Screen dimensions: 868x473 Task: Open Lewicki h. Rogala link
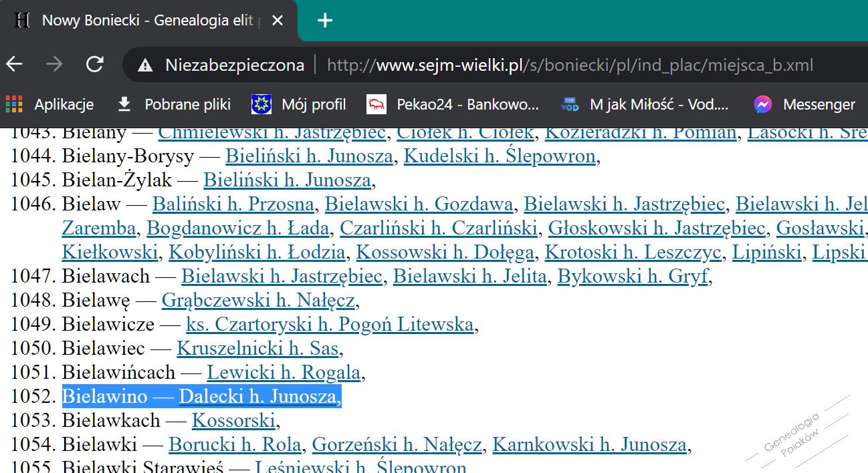(x=284, y=373)
